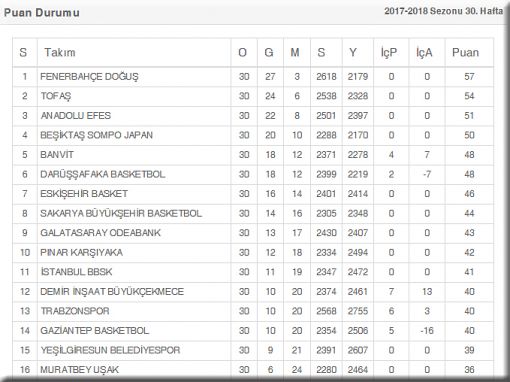Click Muratbey Uşak's 36 points cell
The height and width of the screenshot is (382, 510).
(x=469, y=369)
